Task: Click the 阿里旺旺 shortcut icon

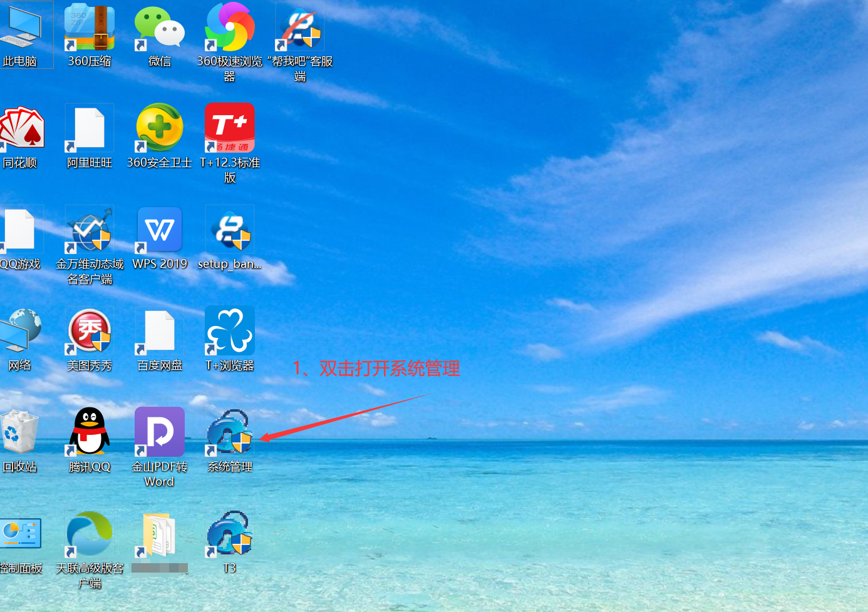Action: (x=90, y=129)
